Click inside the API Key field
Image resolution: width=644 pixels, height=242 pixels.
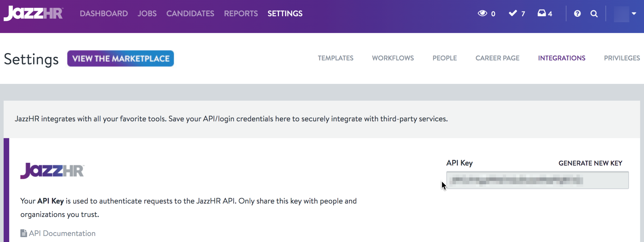tap(537, 180)
